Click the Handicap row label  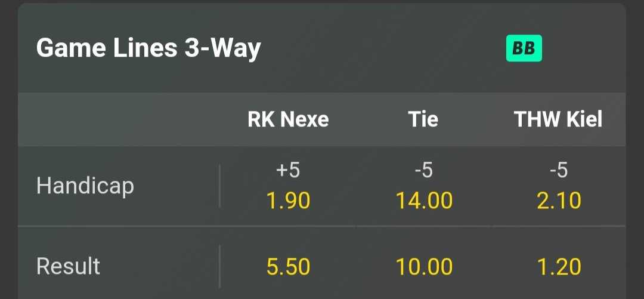[x=85, y=186]
